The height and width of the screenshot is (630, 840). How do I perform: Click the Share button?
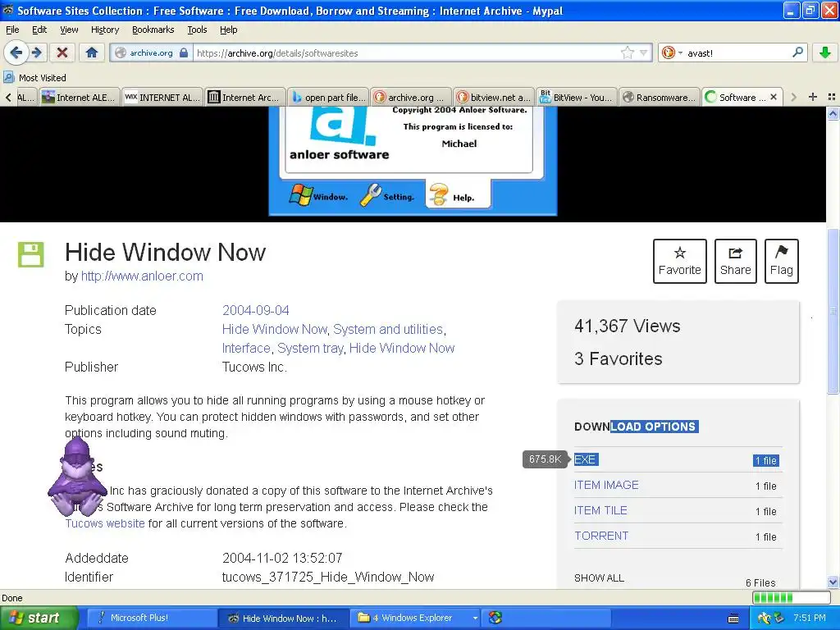tap(735, 261)
